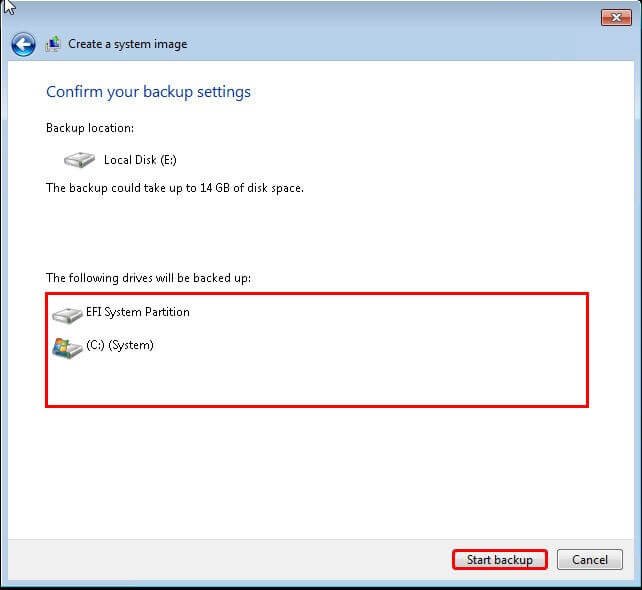Start the backup

tap(499, 560)
